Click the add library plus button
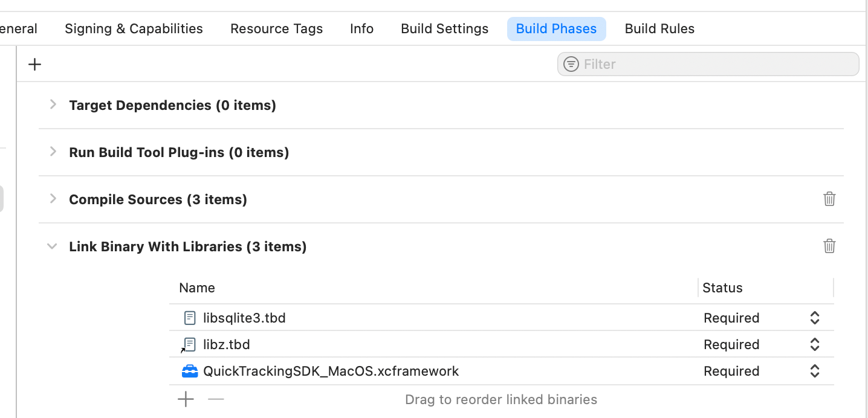The width and height of the screenshot is (868, 418). click(x=186, y=399)
